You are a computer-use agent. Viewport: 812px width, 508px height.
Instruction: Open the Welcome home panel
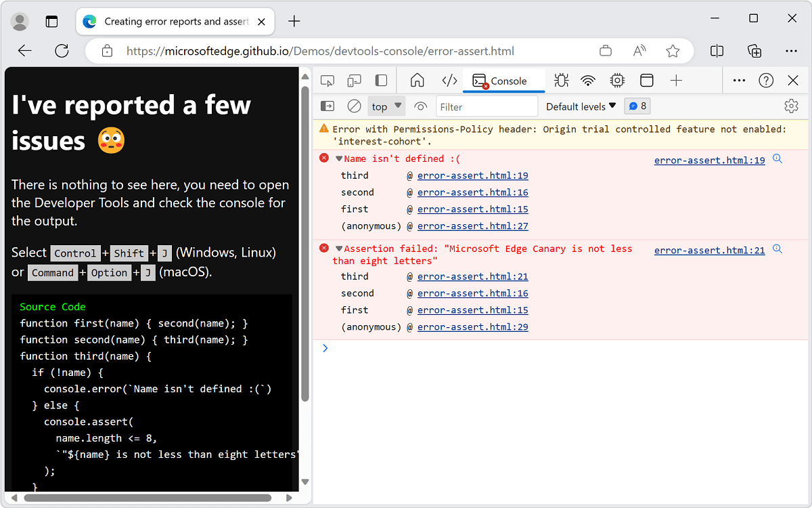coord(417,80)
